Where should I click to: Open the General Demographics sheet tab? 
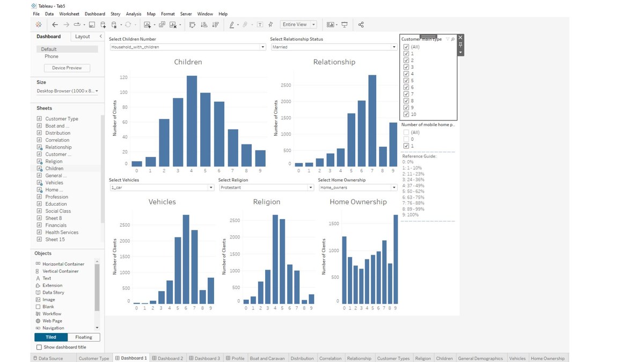[x=480, y=358]
